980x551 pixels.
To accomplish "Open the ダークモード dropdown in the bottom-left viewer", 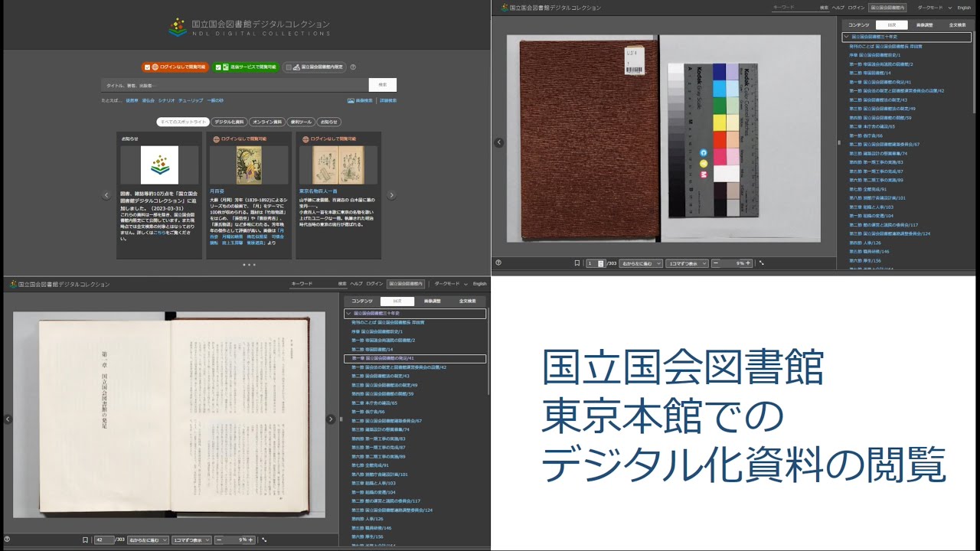I will click(452, 283).
